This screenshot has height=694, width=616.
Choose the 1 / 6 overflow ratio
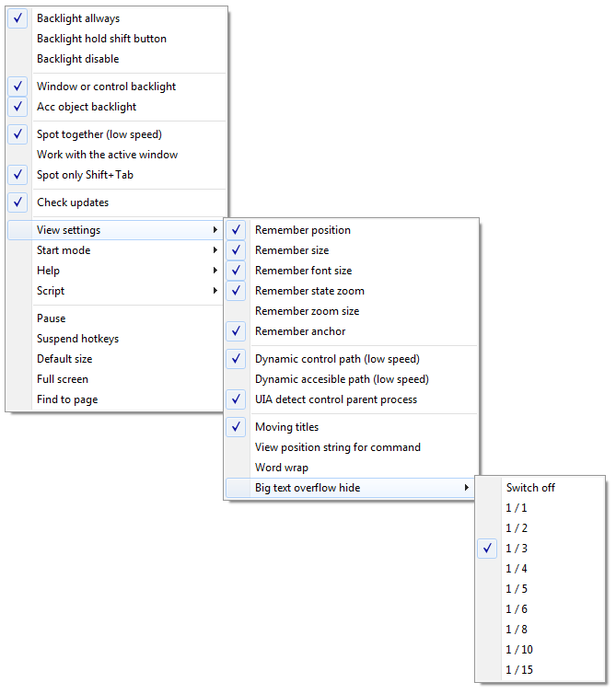(x=540, y=609)
